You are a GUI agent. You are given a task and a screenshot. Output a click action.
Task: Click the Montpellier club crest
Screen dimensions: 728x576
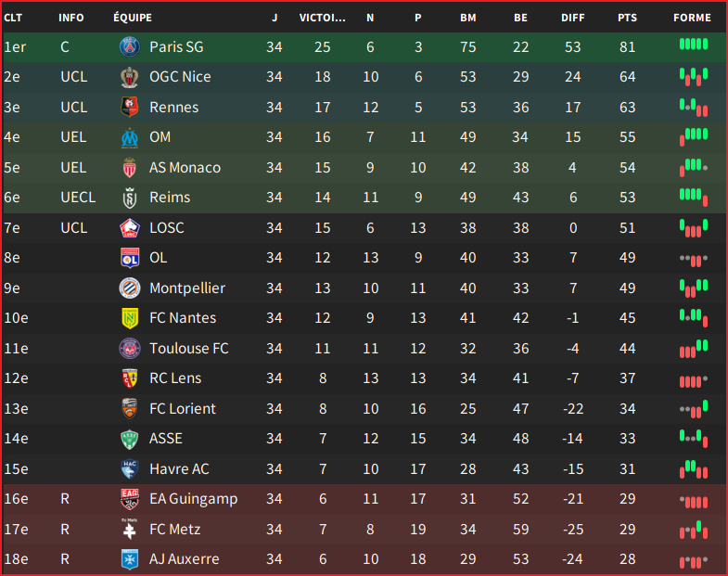[x=130, y=288]
